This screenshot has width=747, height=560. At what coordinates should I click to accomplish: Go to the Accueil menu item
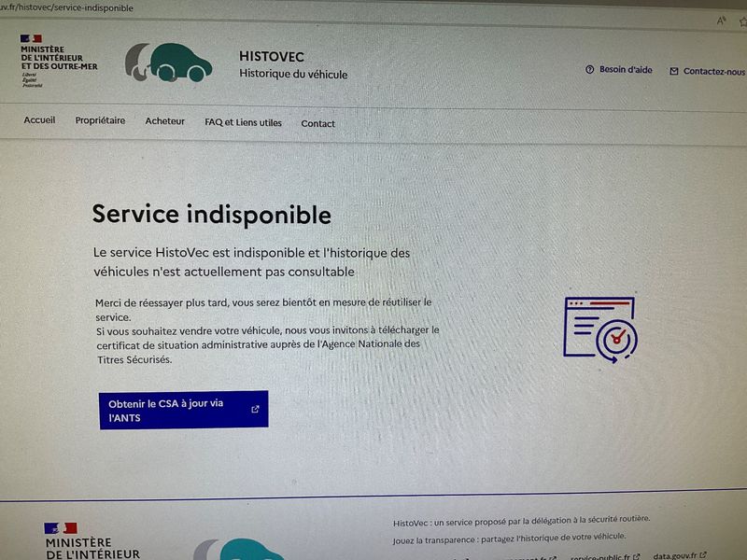(39, 120)
